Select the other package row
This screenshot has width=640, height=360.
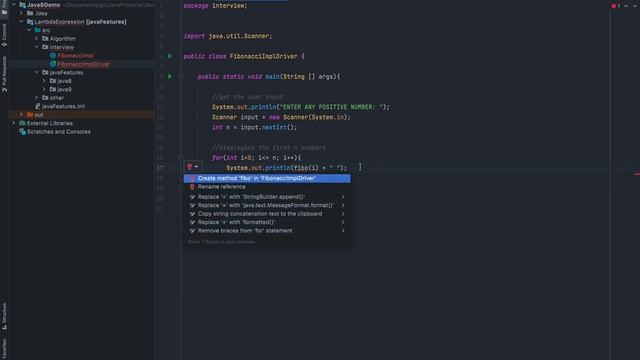click(81, 98)
